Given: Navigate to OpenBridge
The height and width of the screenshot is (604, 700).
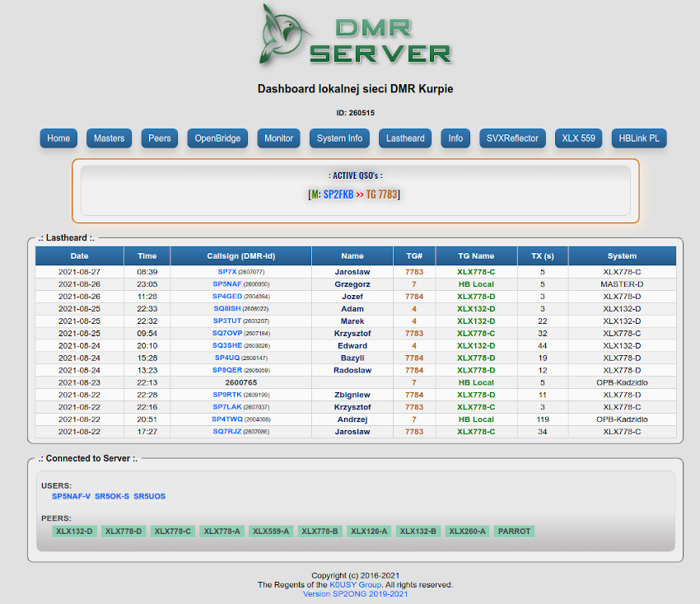Looking at the screenshot, I should 217,138.
